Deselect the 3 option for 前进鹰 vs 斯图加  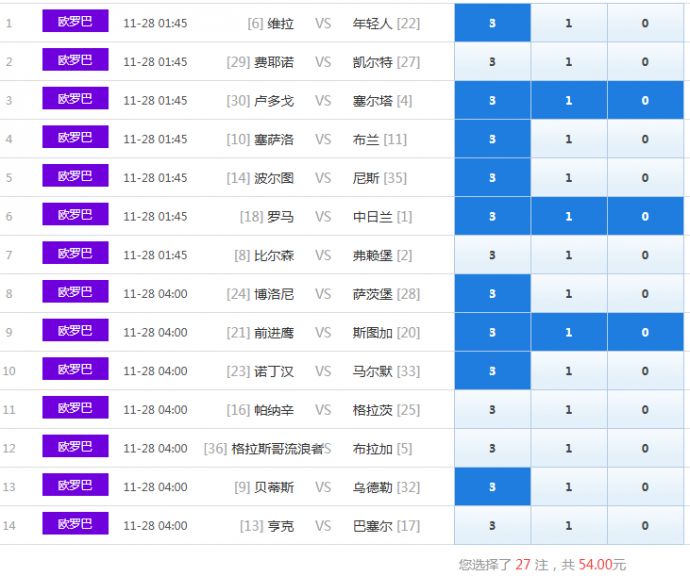pyautogui.click(x=492, y=332)
